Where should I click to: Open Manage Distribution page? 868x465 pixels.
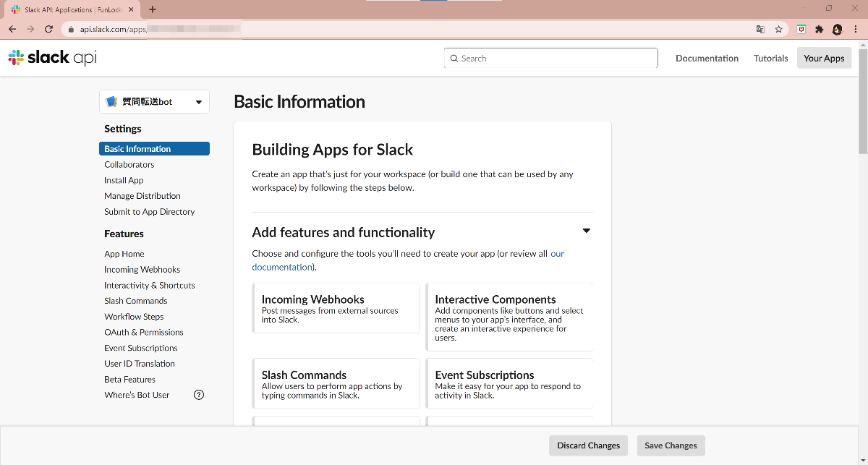142,196
